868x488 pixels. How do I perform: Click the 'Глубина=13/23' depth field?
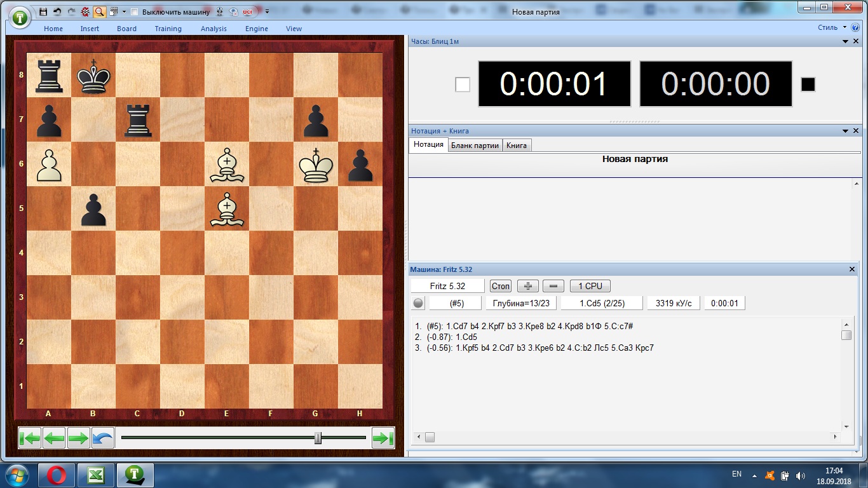coord(521,303)
